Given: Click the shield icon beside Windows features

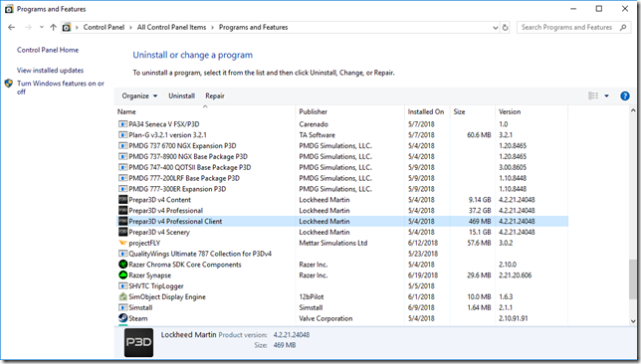Looking at the screenshot, I should [9, 84].
